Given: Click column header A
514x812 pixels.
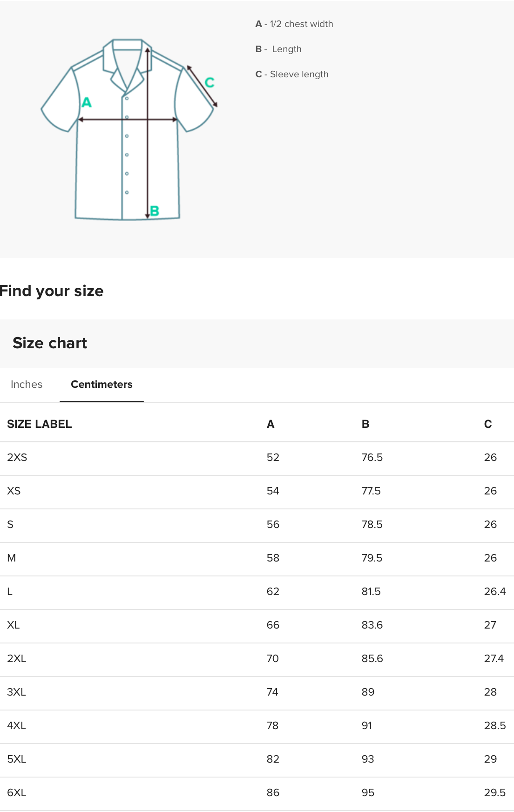Looking at the screenshot, I should [271, 424].
